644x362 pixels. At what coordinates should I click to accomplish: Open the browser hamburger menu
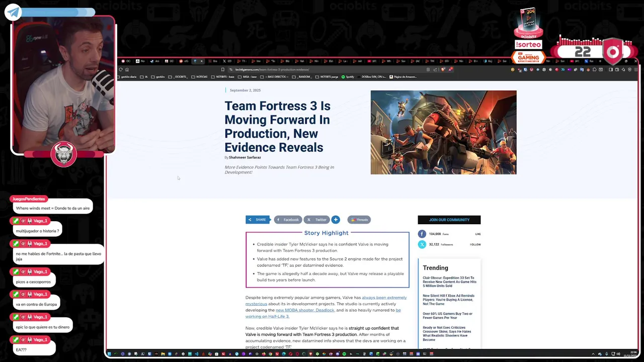coord(635,69)
